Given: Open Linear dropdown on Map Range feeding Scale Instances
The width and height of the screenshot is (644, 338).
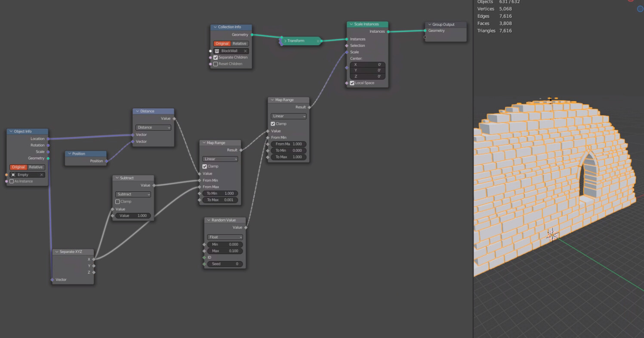Looking at the screenshot, I should click(x=289, y=116).
